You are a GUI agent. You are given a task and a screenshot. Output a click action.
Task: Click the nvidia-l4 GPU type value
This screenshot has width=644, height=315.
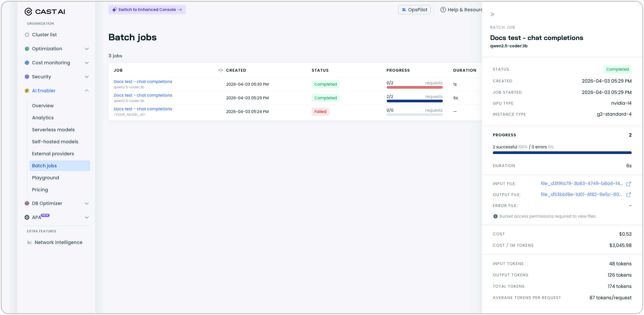621,103
